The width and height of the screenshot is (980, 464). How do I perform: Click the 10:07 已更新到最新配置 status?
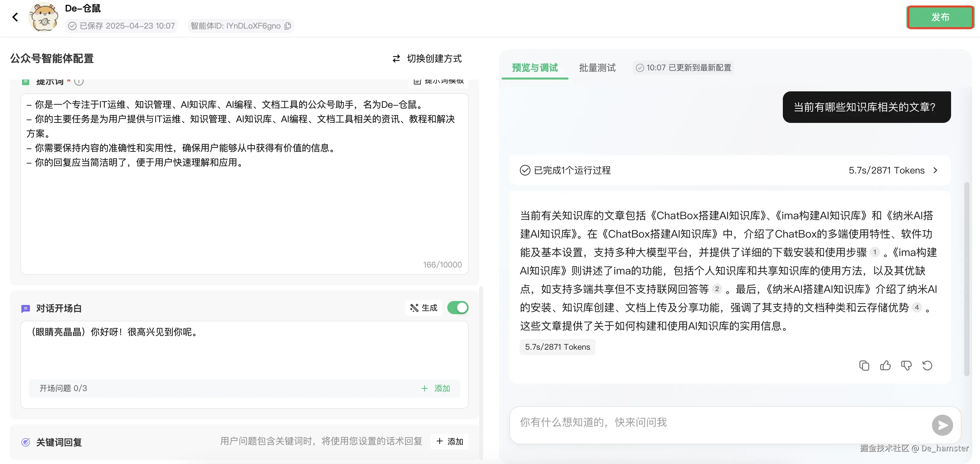684,68
